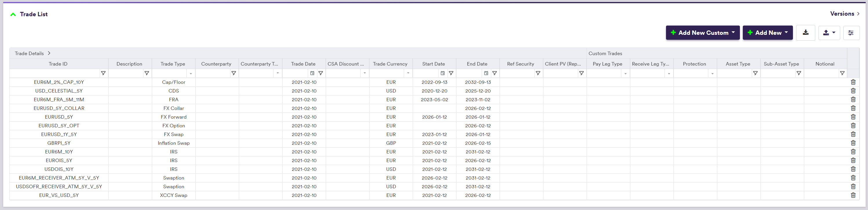The width and height of the screenshot is (868, 210).
Task: Collapse the Trade List section
Action: (x=13, y=14)
